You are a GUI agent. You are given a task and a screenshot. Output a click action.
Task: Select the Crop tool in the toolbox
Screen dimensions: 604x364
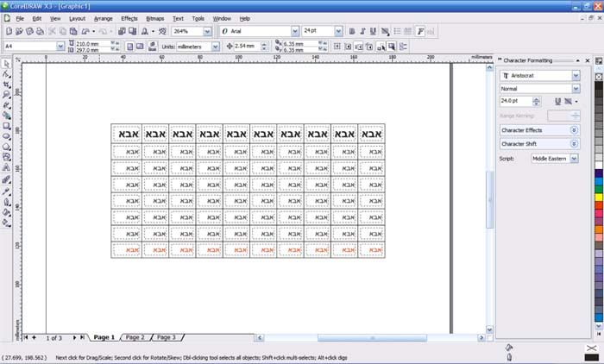(x=6, y=85)
